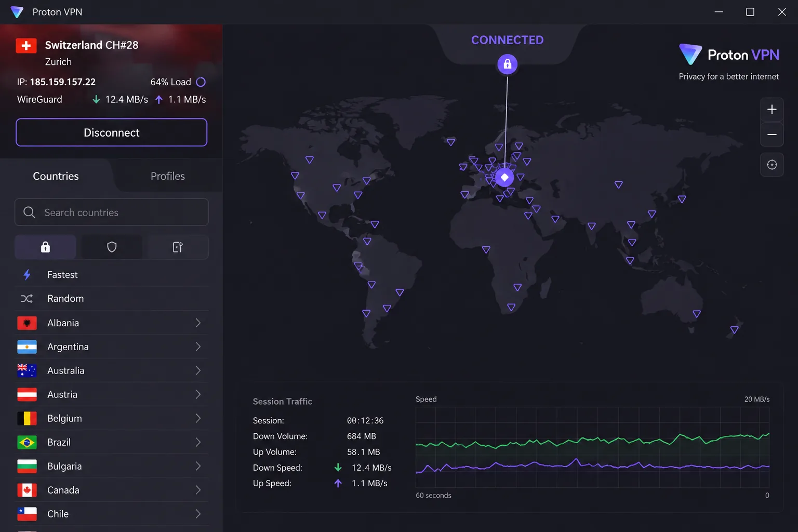Connect to Random server

(x=112, y=299)
